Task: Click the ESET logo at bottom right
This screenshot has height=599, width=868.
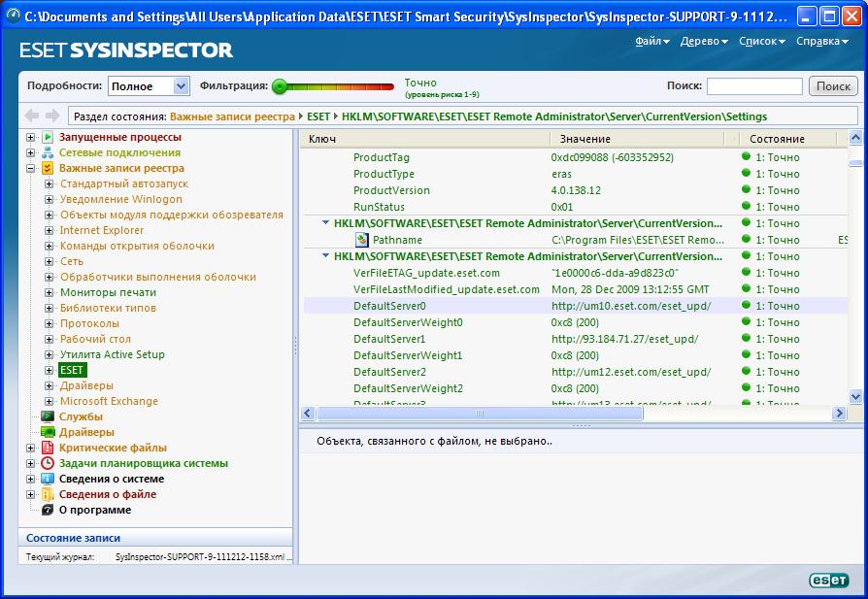Action: (828, 580)
